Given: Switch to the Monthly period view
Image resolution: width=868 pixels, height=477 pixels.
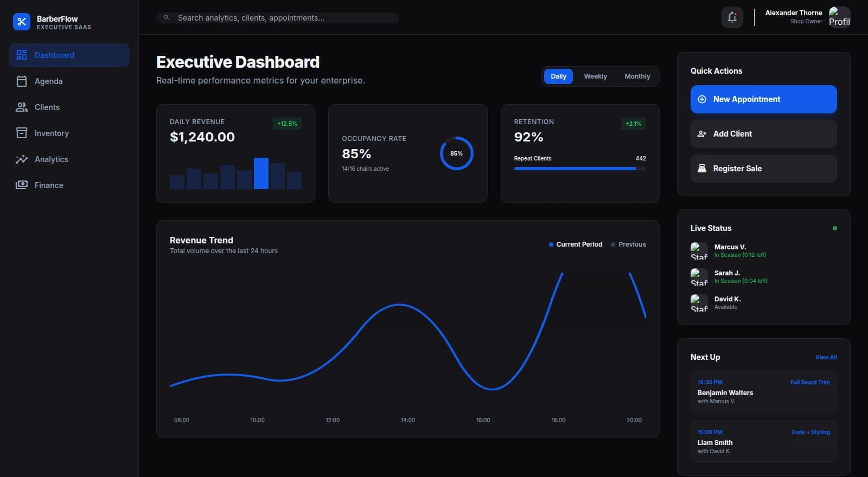Looking at the screenshot, I should [637, 76].
